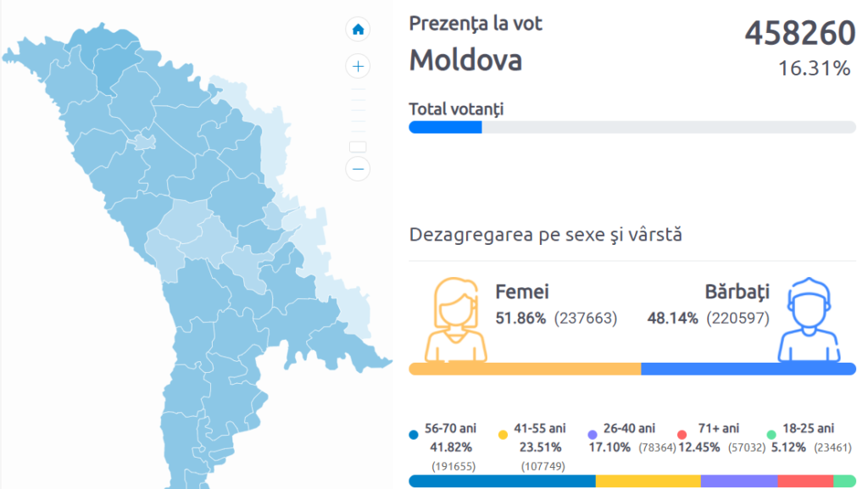This screenshot has height=489, width=868.
Task: Toggle the purple 26-40 ani legend dot
Action: pos(593,435)
